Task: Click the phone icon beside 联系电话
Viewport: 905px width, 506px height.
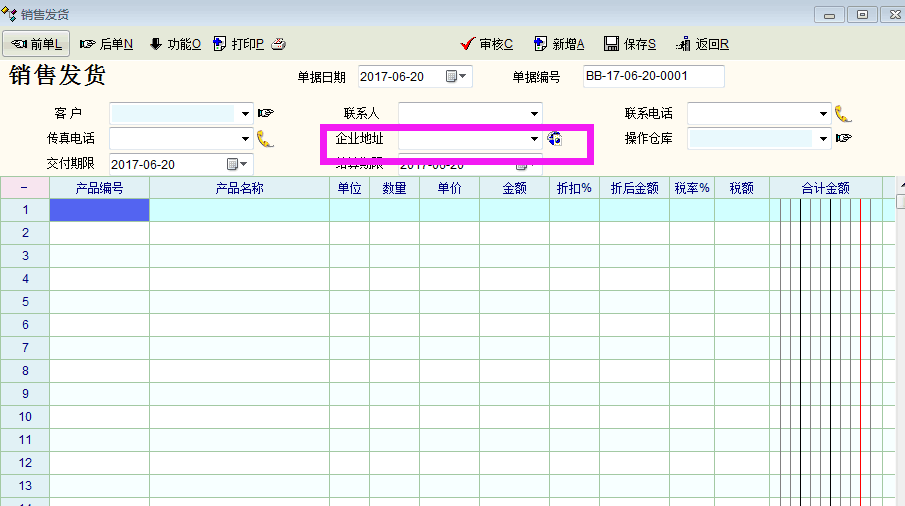Action: coord(843,113)
